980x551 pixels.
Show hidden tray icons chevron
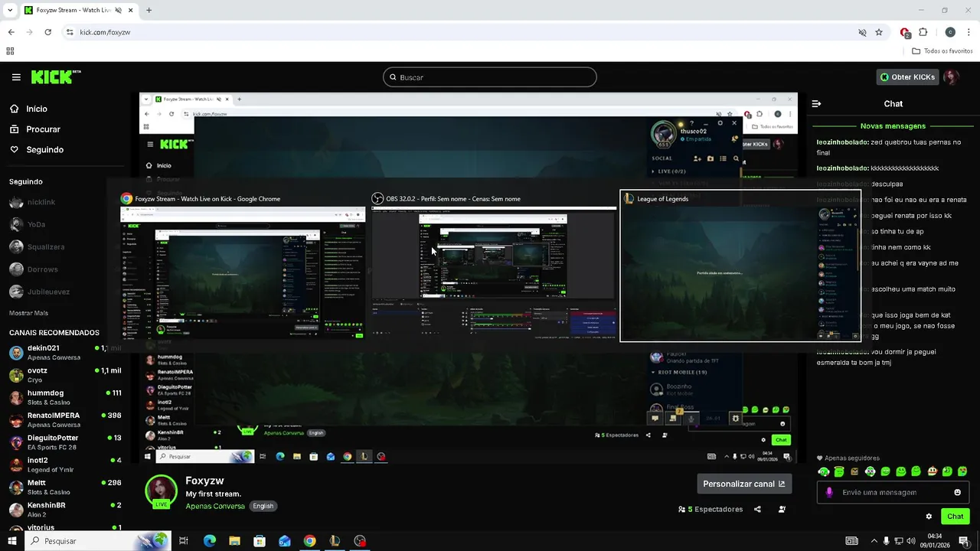pyautogui.click(x=873, y=541)
